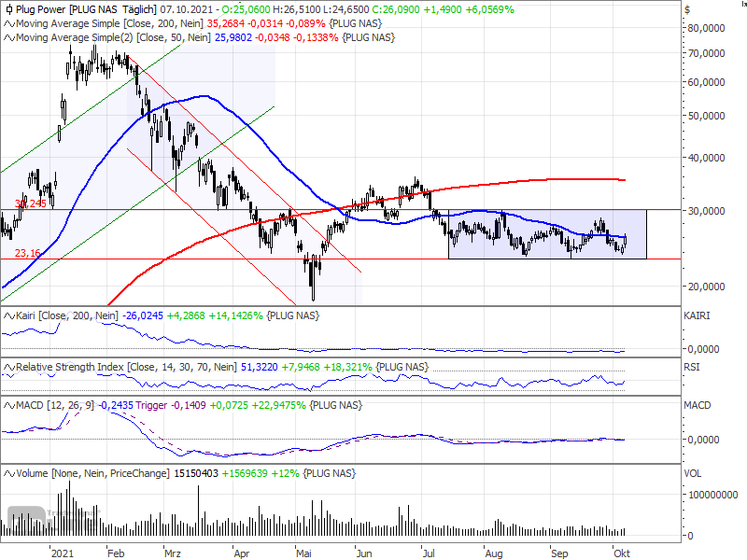
Task: Select the Moving Average Simple [Close, 200, Nein] label
Action: click(x=109, y=23)
